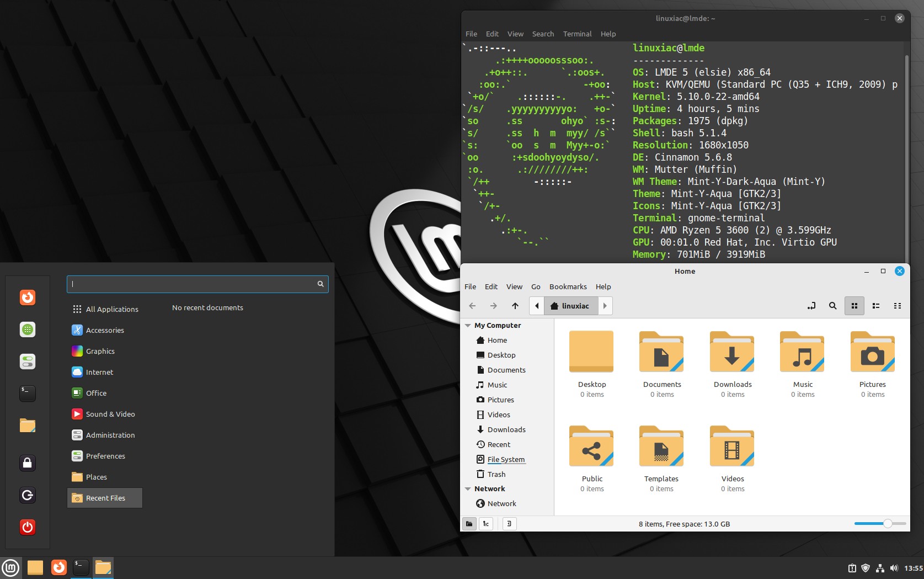The width and height of the screenshot is (924, 579).
Task: Launch Firefox from the bottom panel
Action: click(x=58, y=567)
